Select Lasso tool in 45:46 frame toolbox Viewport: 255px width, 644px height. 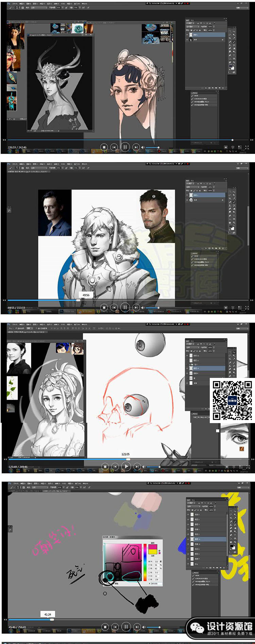tap(231, 515)
